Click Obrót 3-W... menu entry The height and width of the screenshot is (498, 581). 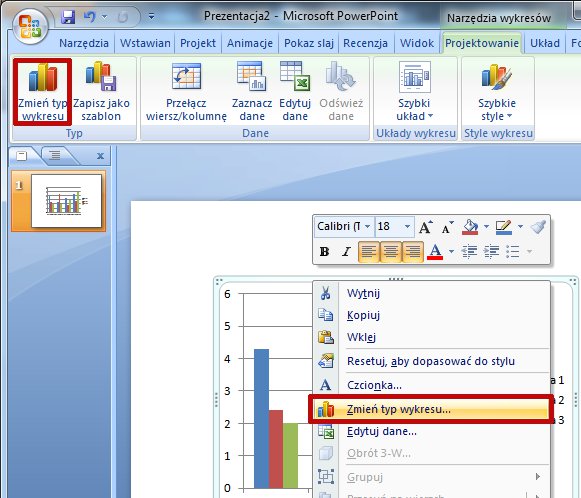[x=432, y=453]
